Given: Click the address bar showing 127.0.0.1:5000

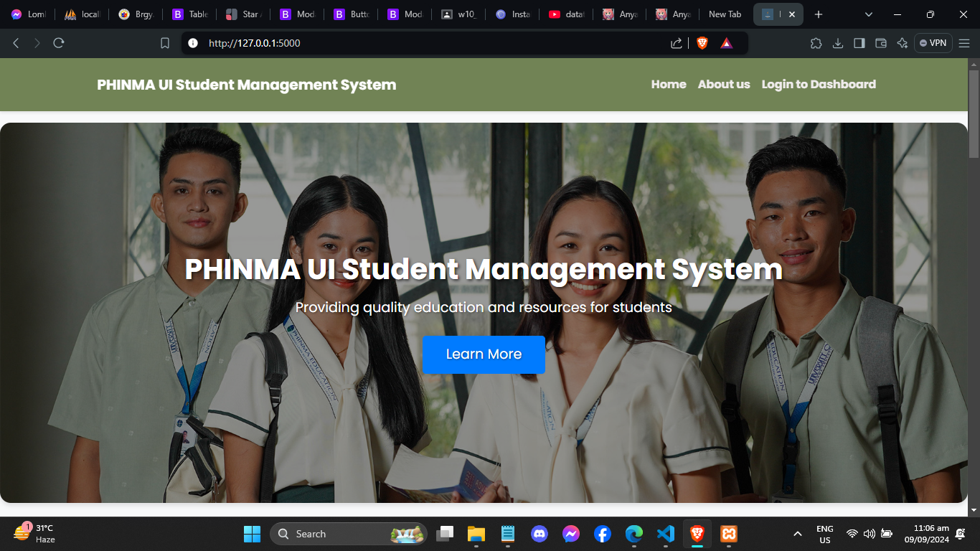Looking at the screenshot, I should pyautogui.click(x=430, y=43).
